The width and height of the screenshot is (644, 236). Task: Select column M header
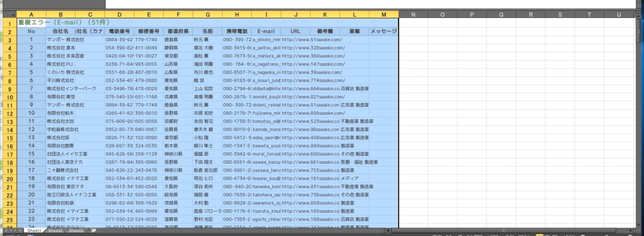click(384, 14)
